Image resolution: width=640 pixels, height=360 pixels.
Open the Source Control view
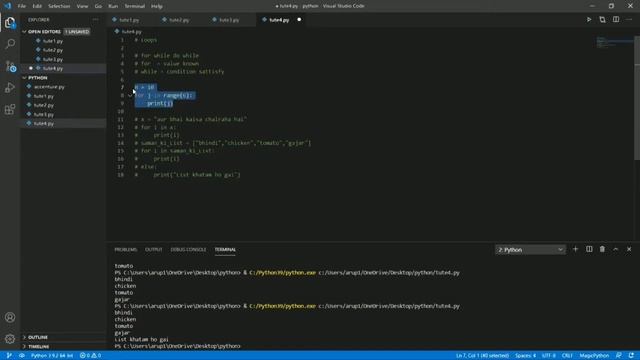pyautogui.click(x=10, y=66)
